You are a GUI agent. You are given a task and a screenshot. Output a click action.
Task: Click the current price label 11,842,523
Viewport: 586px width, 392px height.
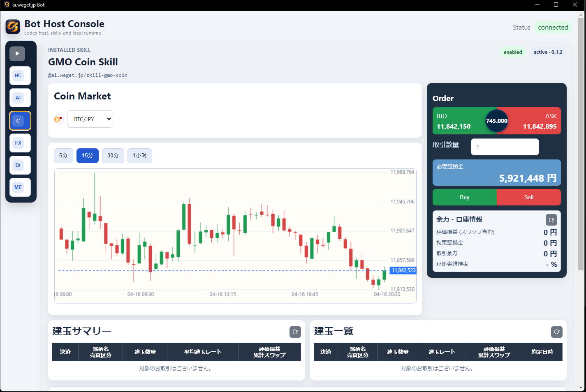pos(403,270)
